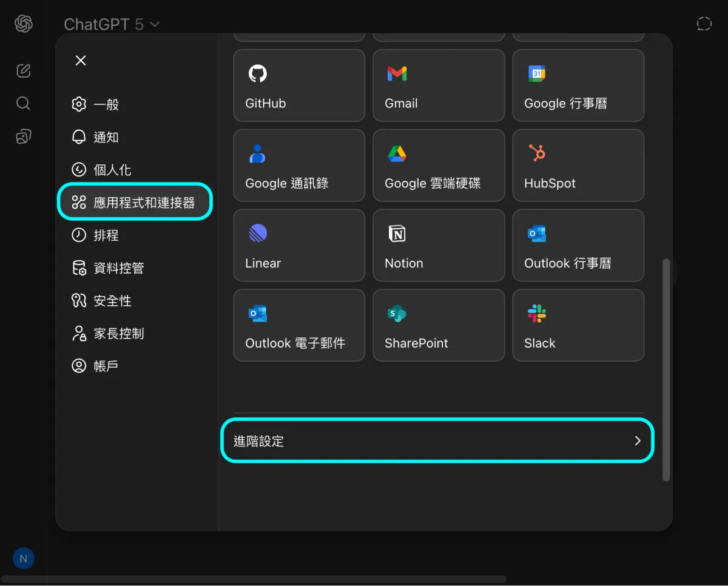728x586 pixels.
Task: Select the Gmail connector
Action: [438, 86]
